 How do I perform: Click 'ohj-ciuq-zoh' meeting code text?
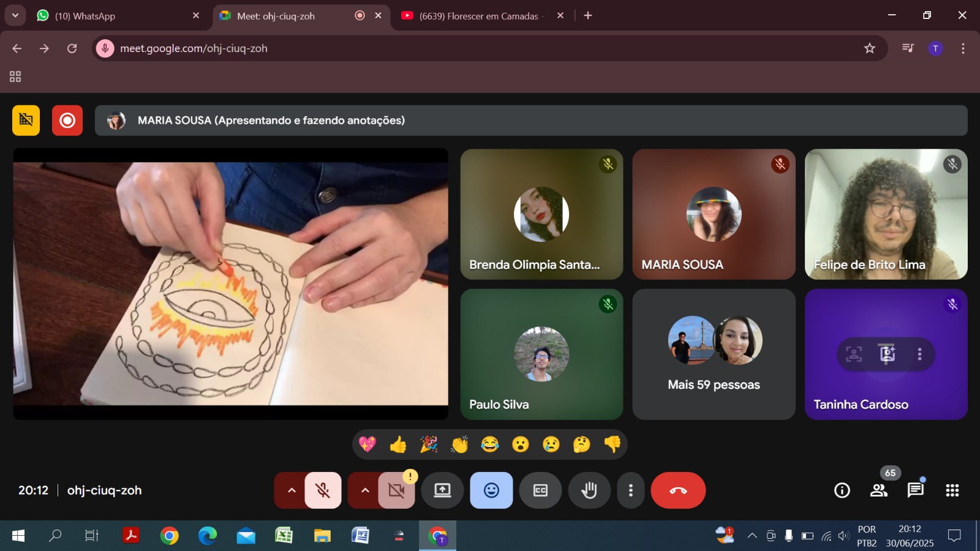[x=104, y=490]
